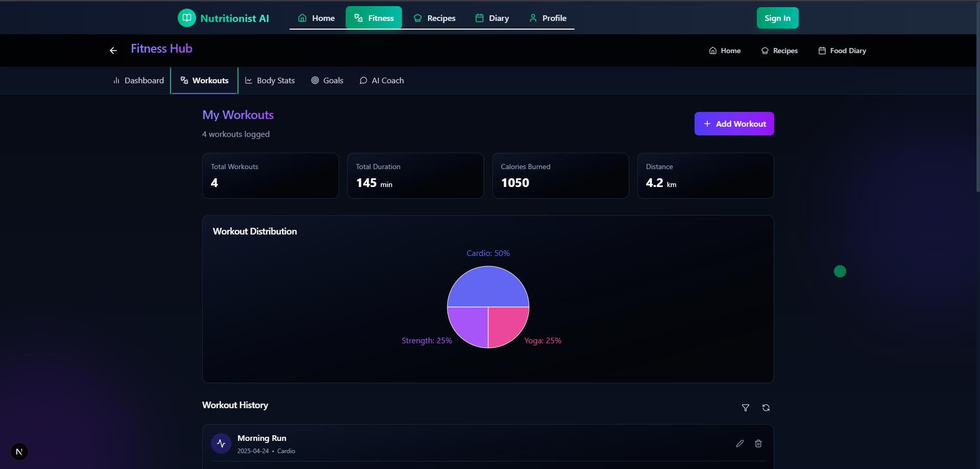This screenshot has height=469, width=980.
Task: Filter the workout history list
Action: (746, 408)
